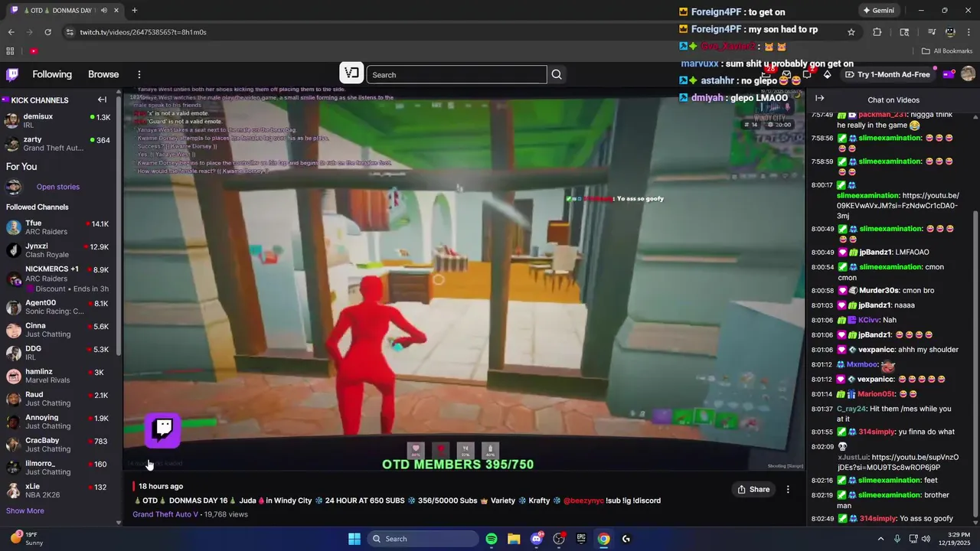Open Raud followed channel
This screenshot has width=980, height=551.
(x=59, y=399)
